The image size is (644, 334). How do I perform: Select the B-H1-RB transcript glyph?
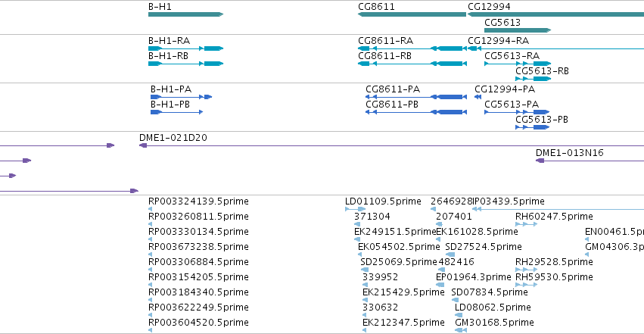point(185,64)
